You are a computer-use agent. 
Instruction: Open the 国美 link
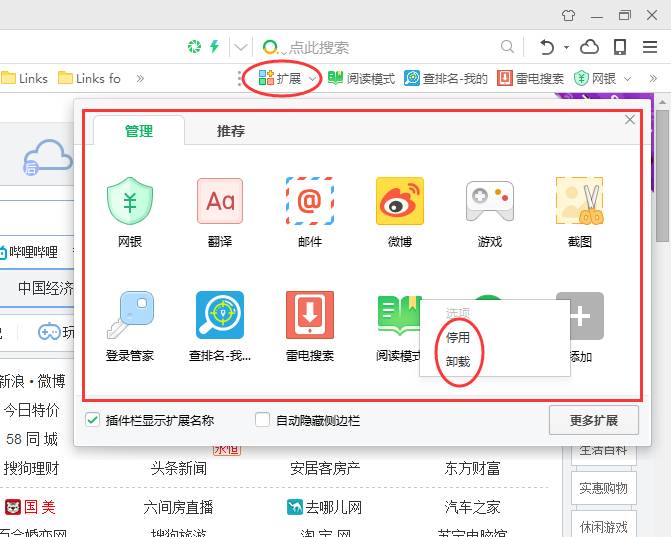point(30,507)
